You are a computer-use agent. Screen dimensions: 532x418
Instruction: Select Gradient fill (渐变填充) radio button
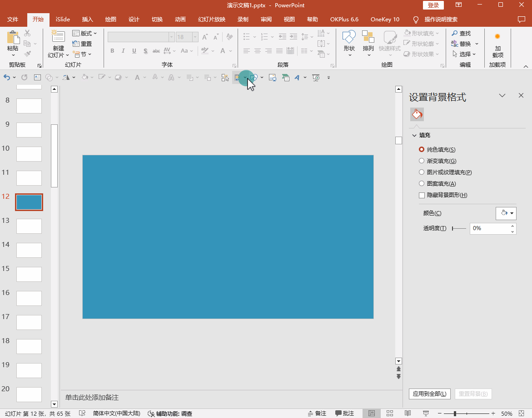(422, 161)
